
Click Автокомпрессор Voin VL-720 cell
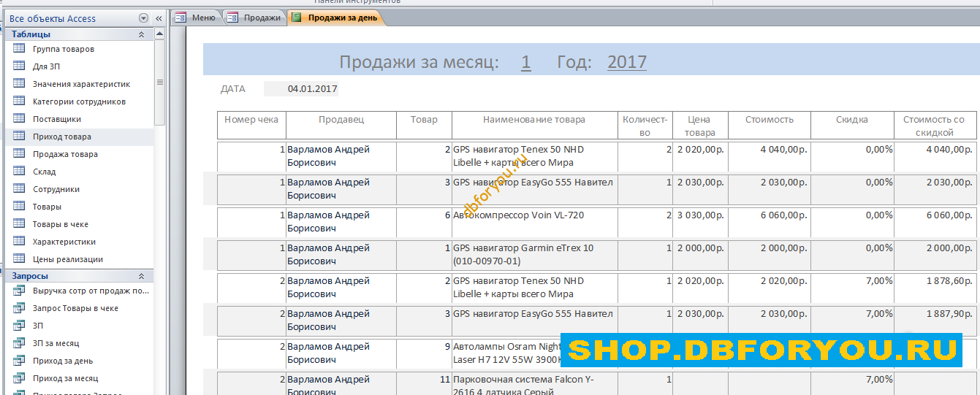[534, 221]
